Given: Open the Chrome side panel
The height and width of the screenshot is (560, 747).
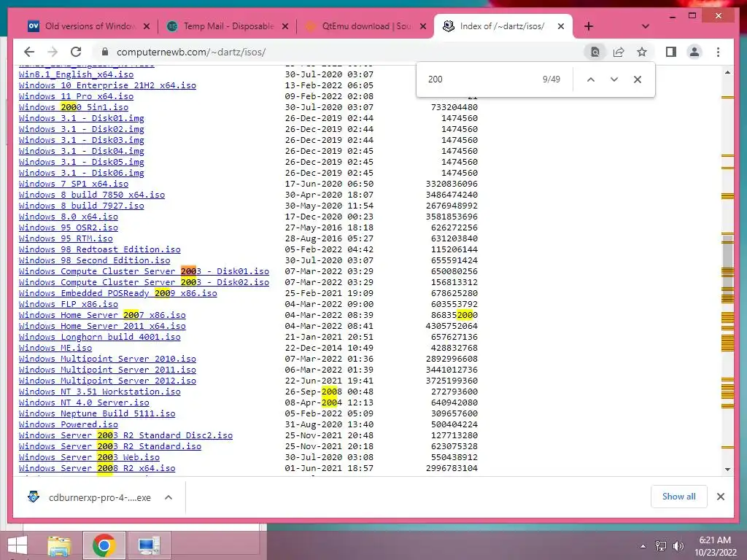Looking at the screenshot, I should click(671, 52).
